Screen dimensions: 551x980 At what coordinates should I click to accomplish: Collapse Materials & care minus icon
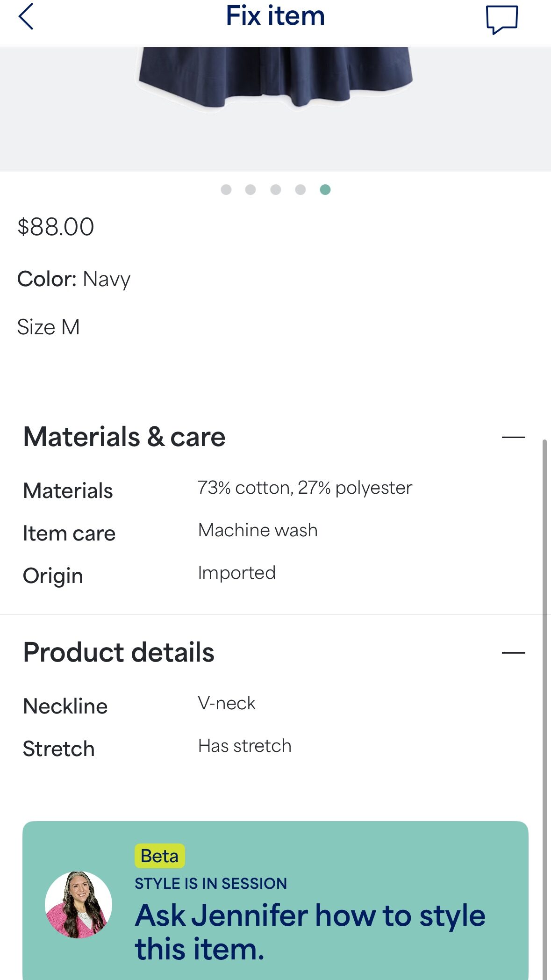tap(513, 437)
